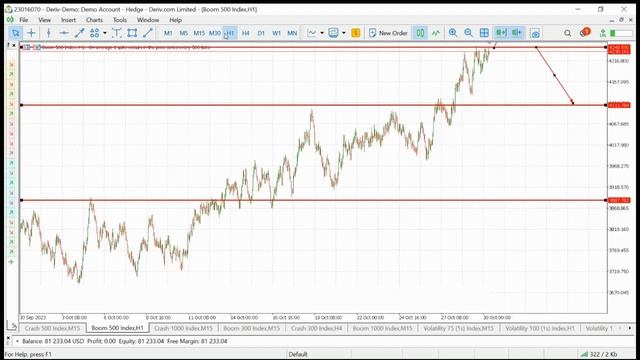Open Boom 300 Index,M15 chart tab

point(251,328)
